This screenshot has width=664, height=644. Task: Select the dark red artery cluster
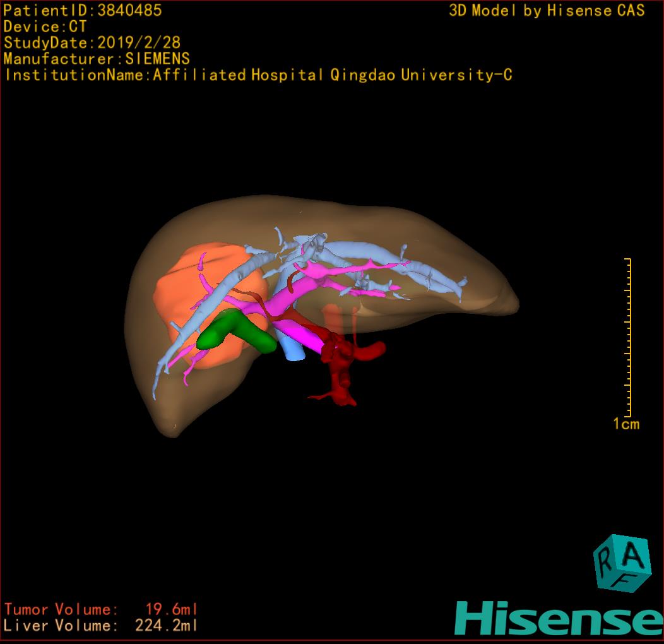coord(338,366)
